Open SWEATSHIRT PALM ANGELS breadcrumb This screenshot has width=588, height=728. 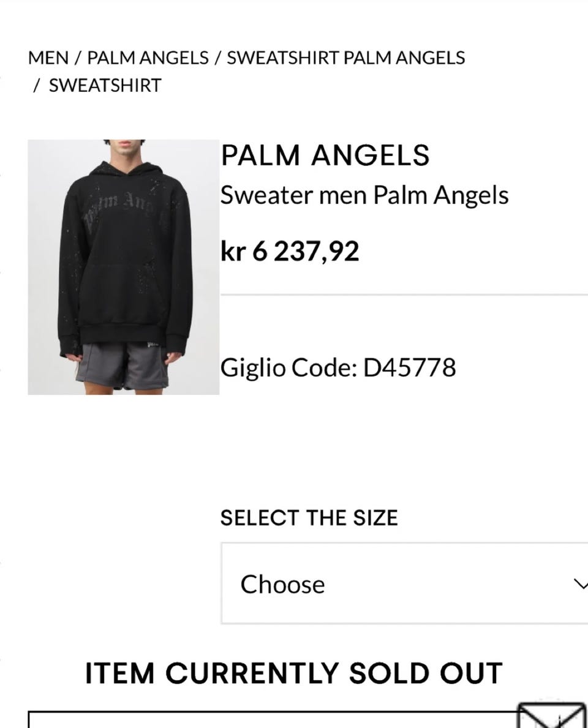point(345,58)
